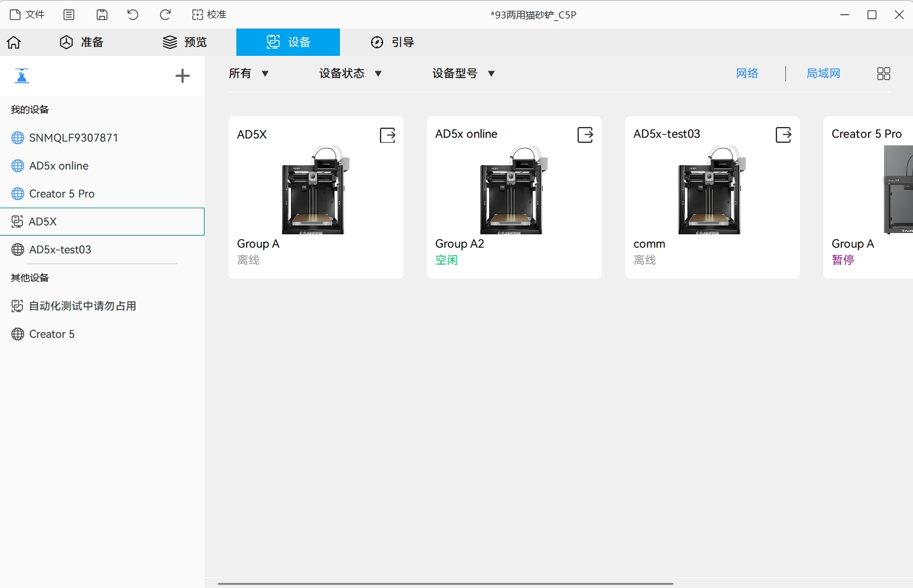Click the 其他设备 section header
Viewport: 913px width, 588px height.
[x=30, y=278]
